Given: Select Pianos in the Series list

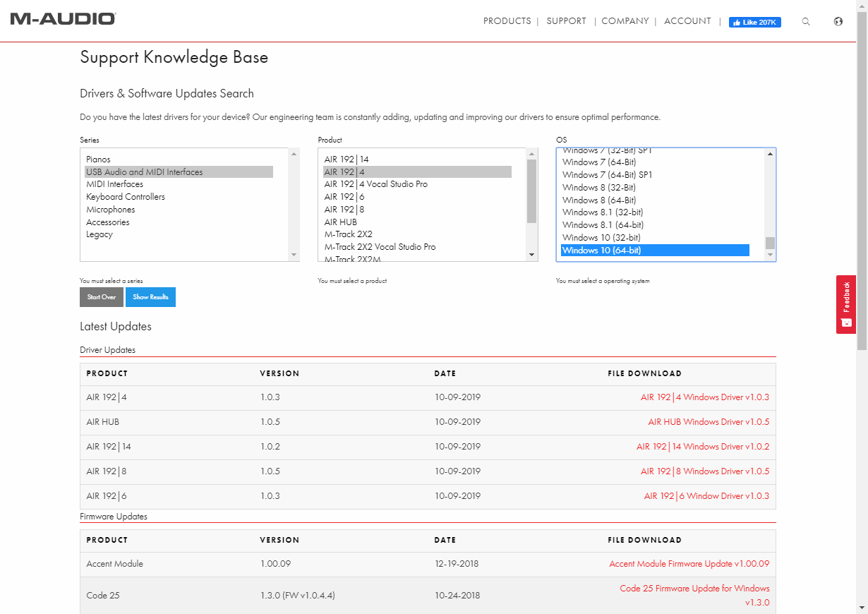Looking at the screenshot, I should pyautogui.click(x=179, y=159).
